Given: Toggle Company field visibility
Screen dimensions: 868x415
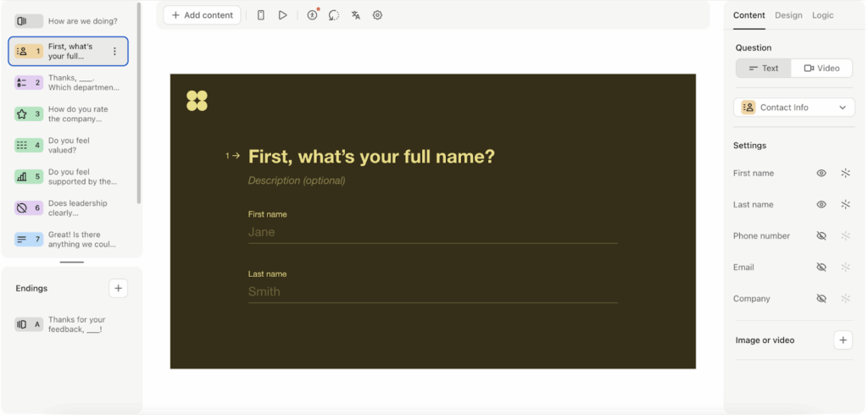Looking at the screenshot, I should click(x=821, y=299).
